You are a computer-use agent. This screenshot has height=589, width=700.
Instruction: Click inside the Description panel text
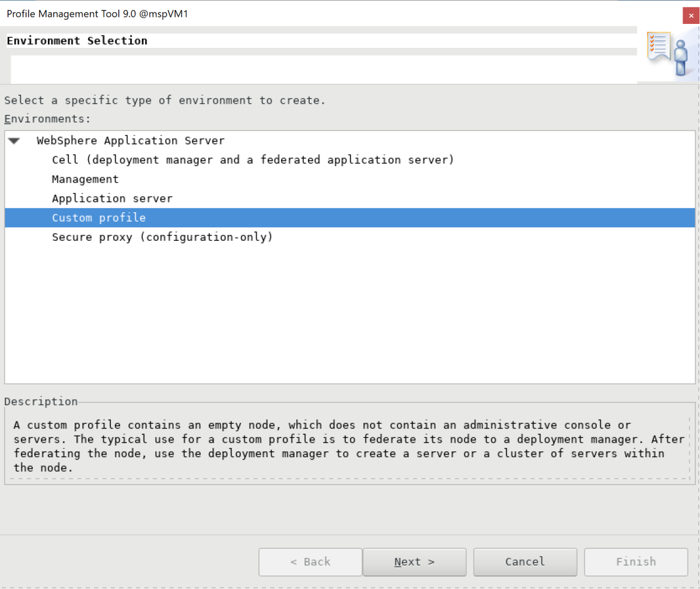coord(233,439)
